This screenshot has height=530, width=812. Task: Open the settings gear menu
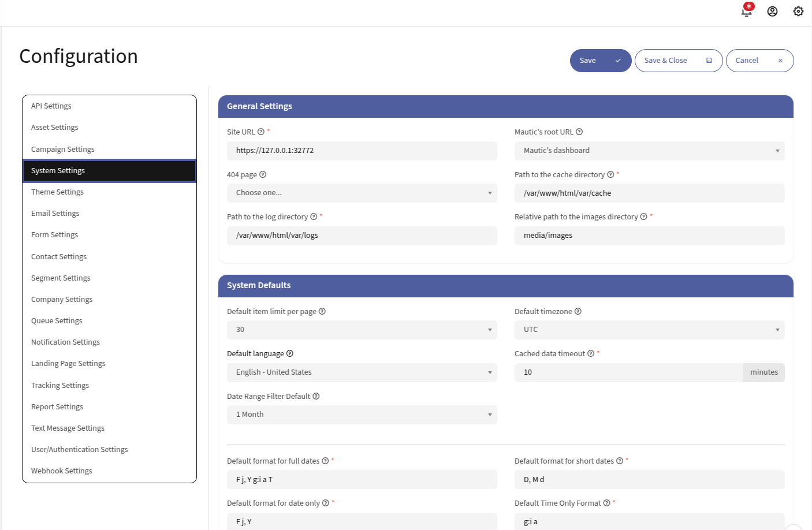pyautogui.click(x=798, y=11)
